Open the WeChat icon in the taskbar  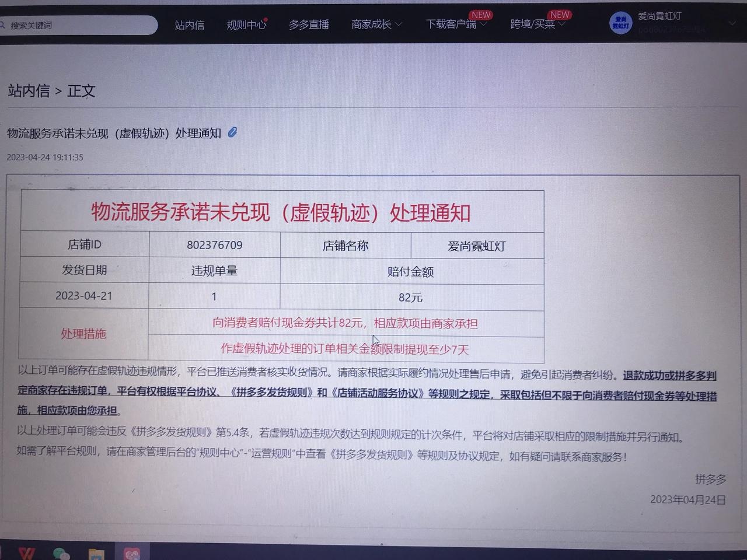(61, 554)
